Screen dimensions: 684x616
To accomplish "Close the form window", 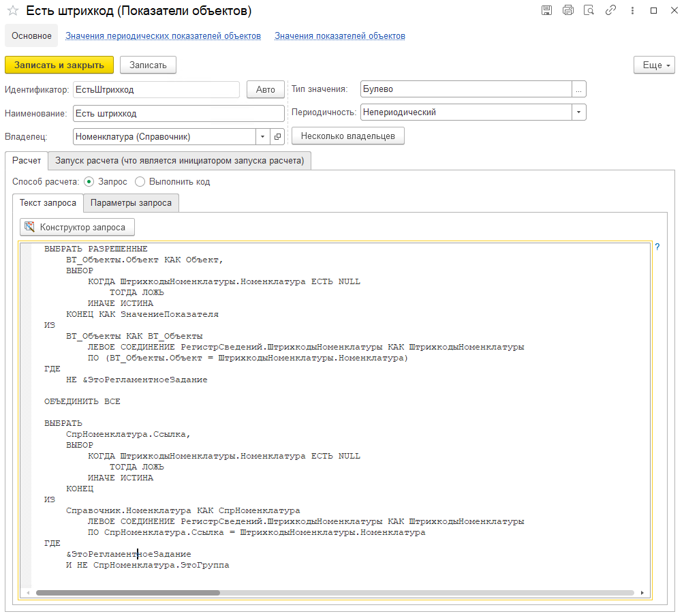I will pyautogui.click(x=674, y=10).
